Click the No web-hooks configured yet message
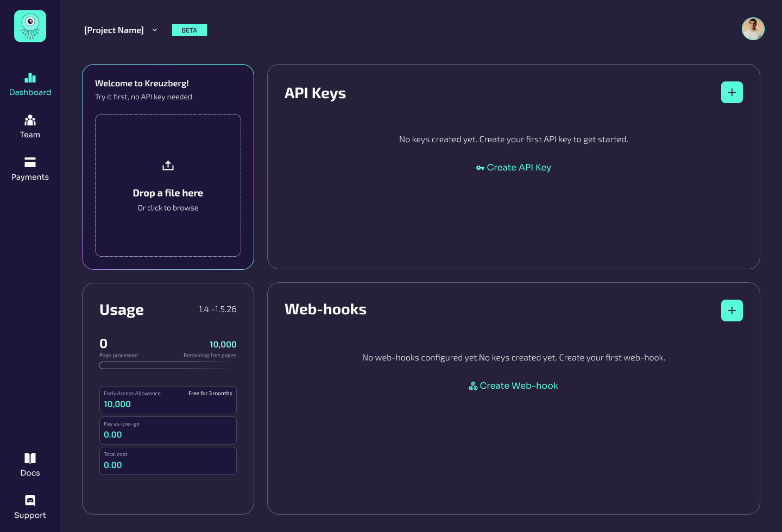The image size is (782, 532). point(514,358)
